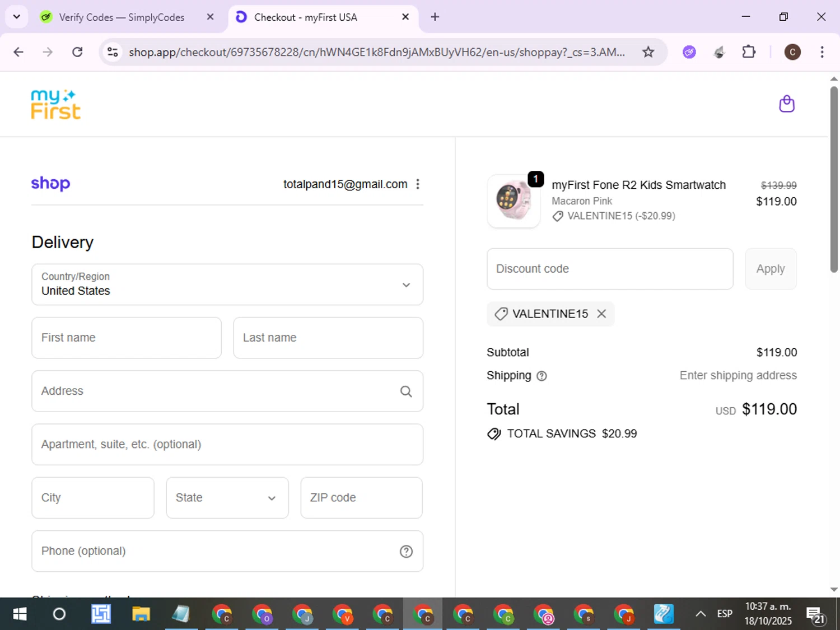The height and width of the screenshot is (630, 840).
Task: Open the tab search dropdown arrow
Action: tap(16, 17)
